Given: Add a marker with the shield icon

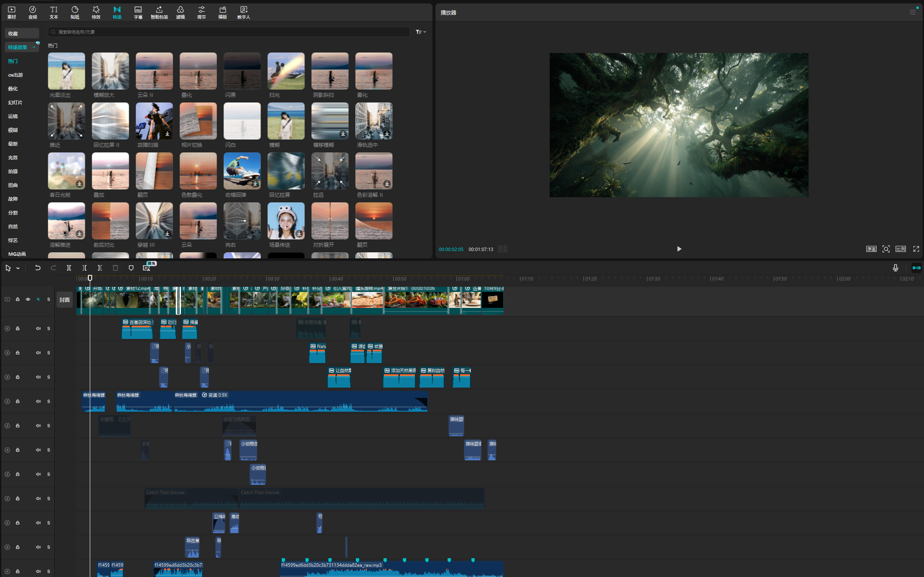Looking at the screenshot, I should pos(131,268).
